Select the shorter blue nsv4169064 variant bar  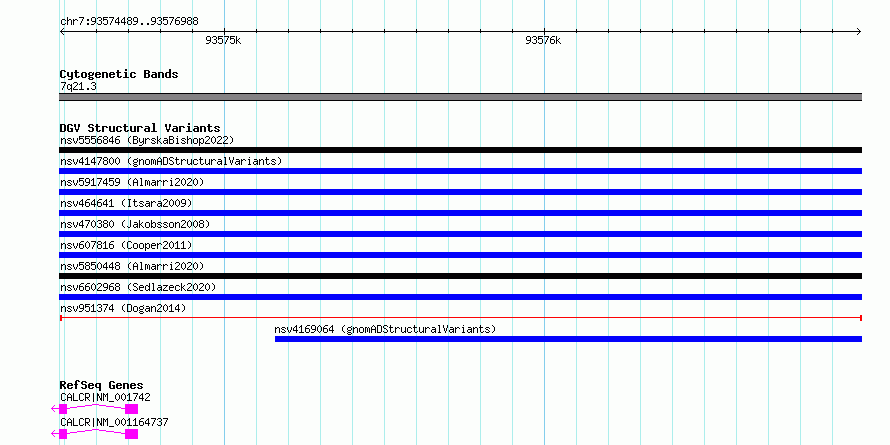pyautogui.click(x=568, y=339)
